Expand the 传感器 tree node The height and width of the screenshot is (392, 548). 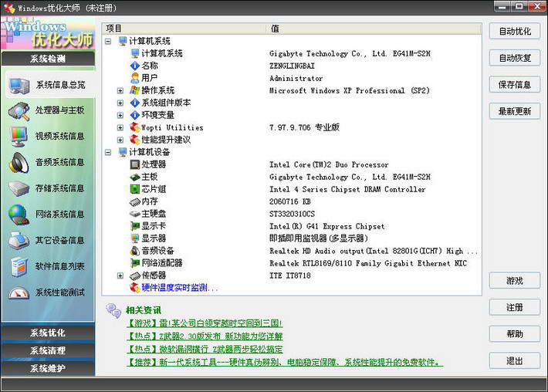[x=120, y=275]
